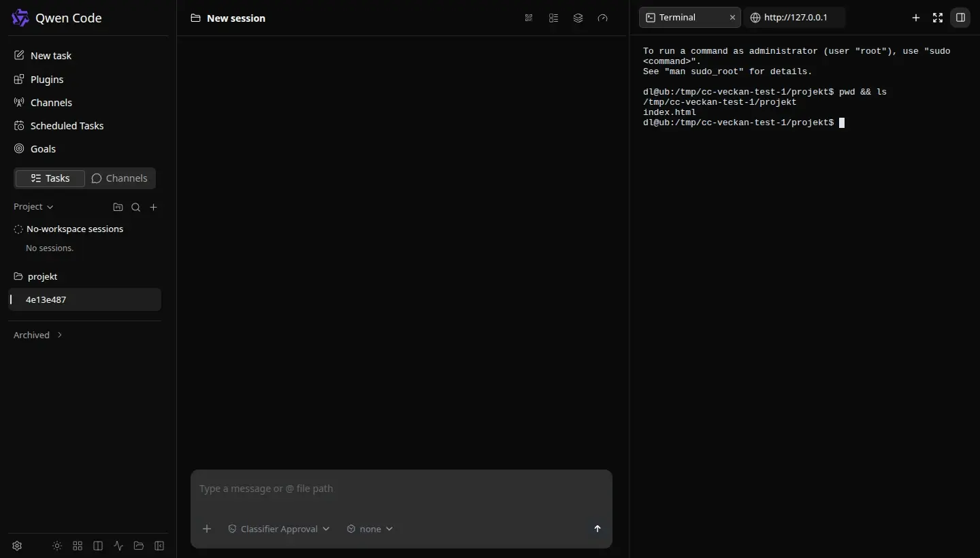Image resolution: width=980 pixels, height=558 pixels.
Task: Click the gauge speedometer icon in header
Action: click(x=602, y=18)
